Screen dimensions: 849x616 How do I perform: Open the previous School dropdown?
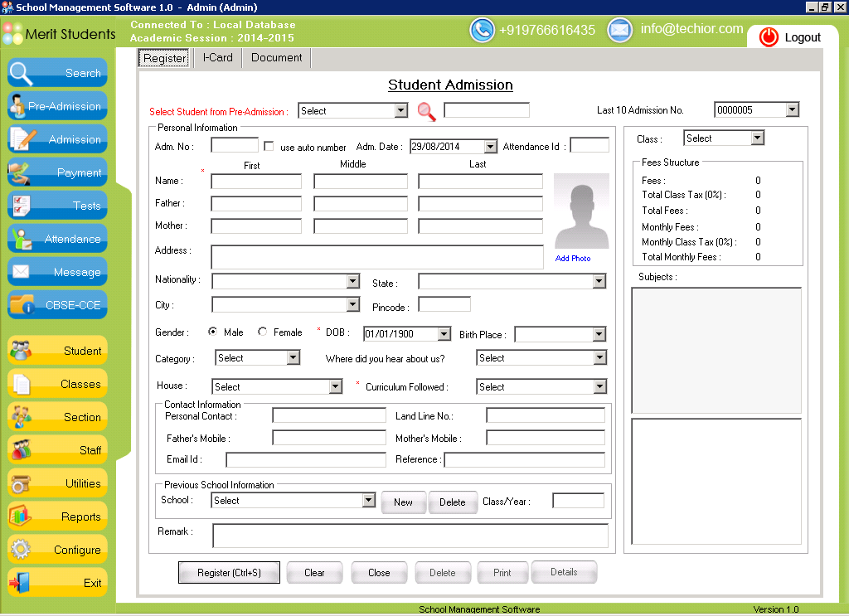[x=369, y=500]
